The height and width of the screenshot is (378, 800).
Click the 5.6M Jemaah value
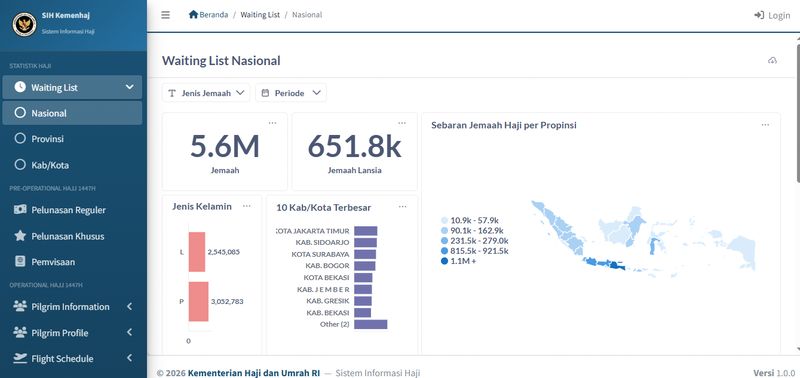[x=225, y=146]
